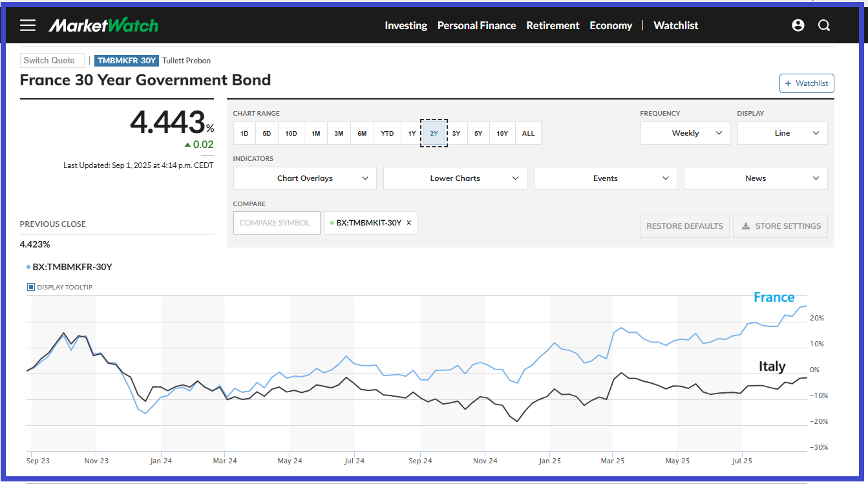Viewport: 868px width, 484px height.
Task: Select the YTD chart range
Action: pyautogui.click(x=386, y=133)
